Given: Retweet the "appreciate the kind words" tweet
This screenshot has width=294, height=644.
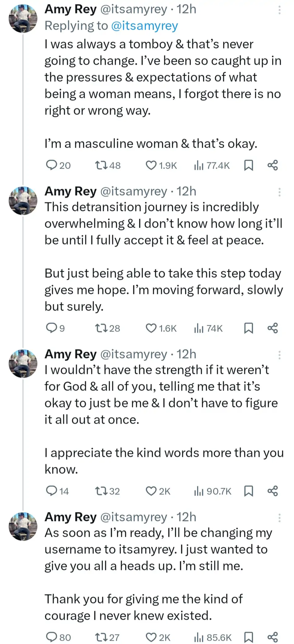Looking at the screenshot, I should [x=101, y=491].
